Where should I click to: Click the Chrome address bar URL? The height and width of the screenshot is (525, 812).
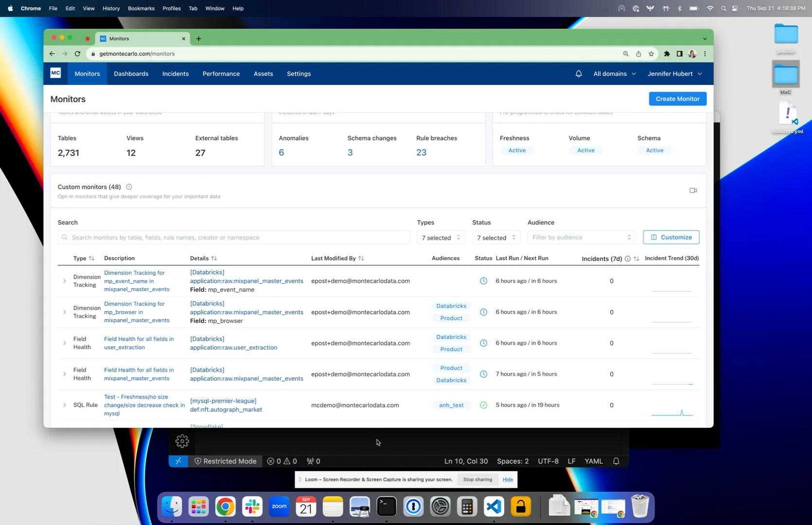(x=137, y=54)
